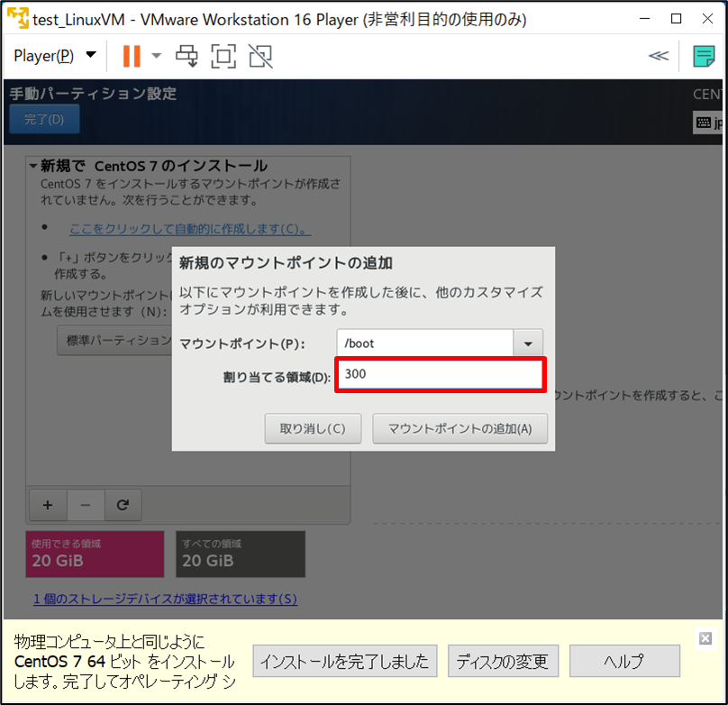Screen dimensions: 728x705
Task: Click the 取り消し(C) cancel button
Action: 313,428
